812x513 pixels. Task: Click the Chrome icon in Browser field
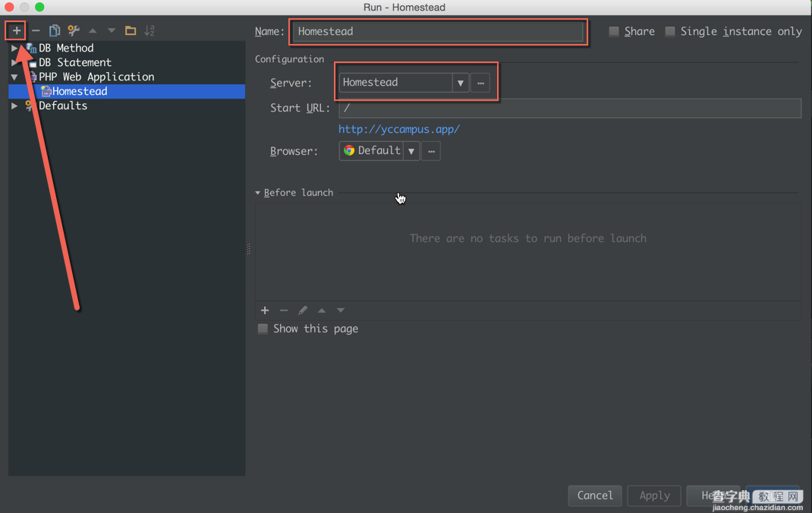(x=349, y=151)
